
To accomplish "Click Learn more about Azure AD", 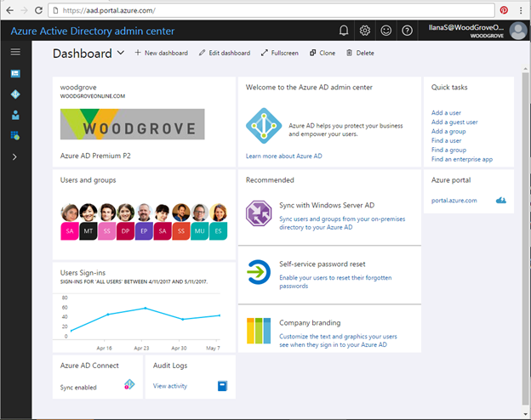I will pyautogui.click(x=283, y=156).
